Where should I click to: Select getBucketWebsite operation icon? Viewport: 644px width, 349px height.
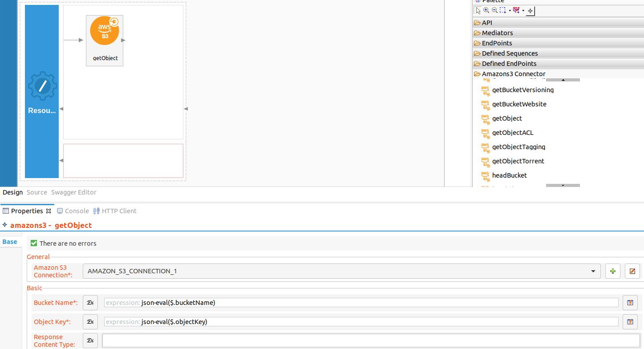pyautogui.click(x=486, y=104)
